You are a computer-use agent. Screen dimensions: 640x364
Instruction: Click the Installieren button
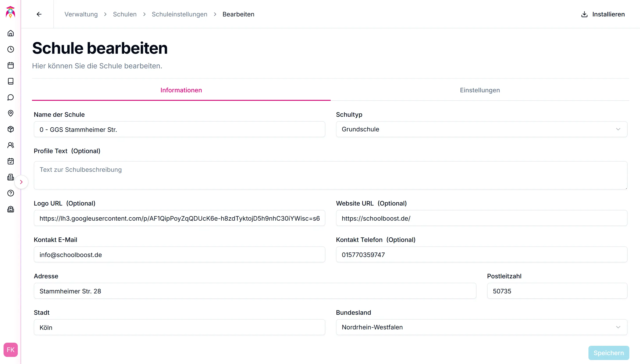(x=603, y=14)
